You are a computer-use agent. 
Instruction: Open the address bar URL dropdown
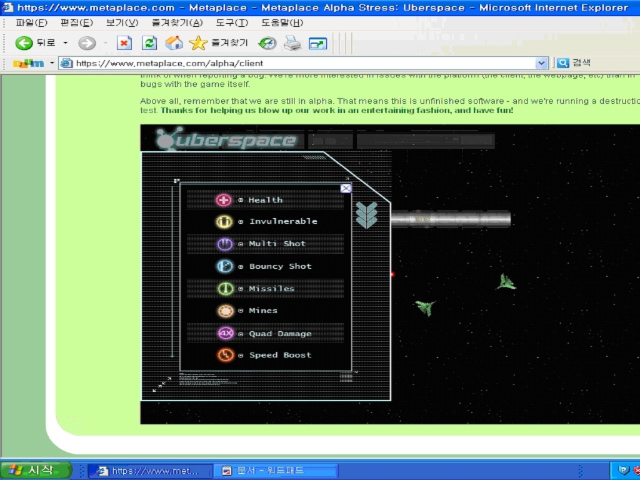click(541, 63)
